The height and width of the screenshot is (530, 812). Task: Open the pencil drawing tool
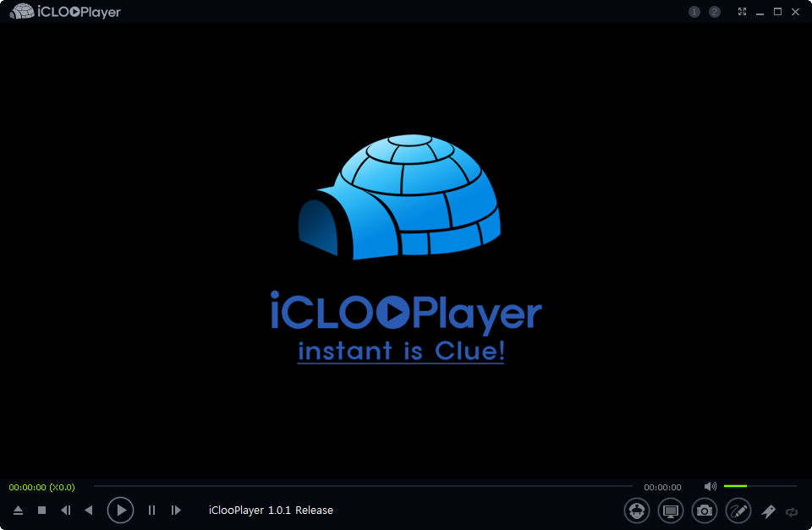pos(738,511)
